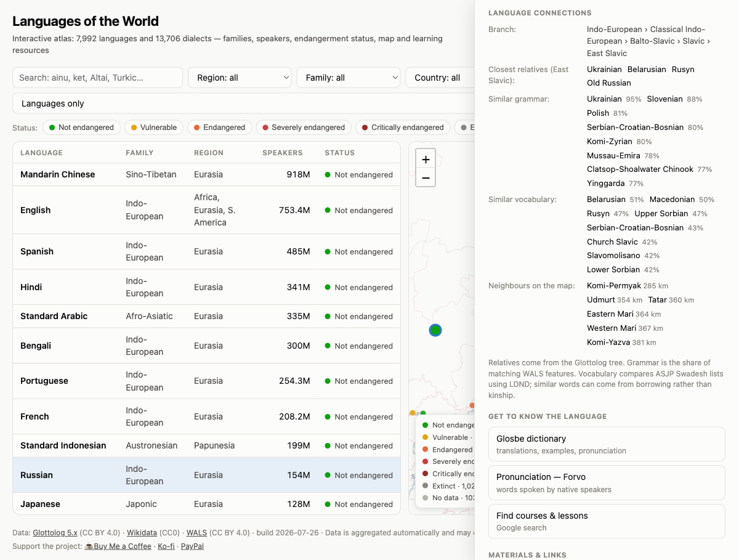Toggle Endangered status filter
Screen dimensions: 739x560
[x=220, y=128]
